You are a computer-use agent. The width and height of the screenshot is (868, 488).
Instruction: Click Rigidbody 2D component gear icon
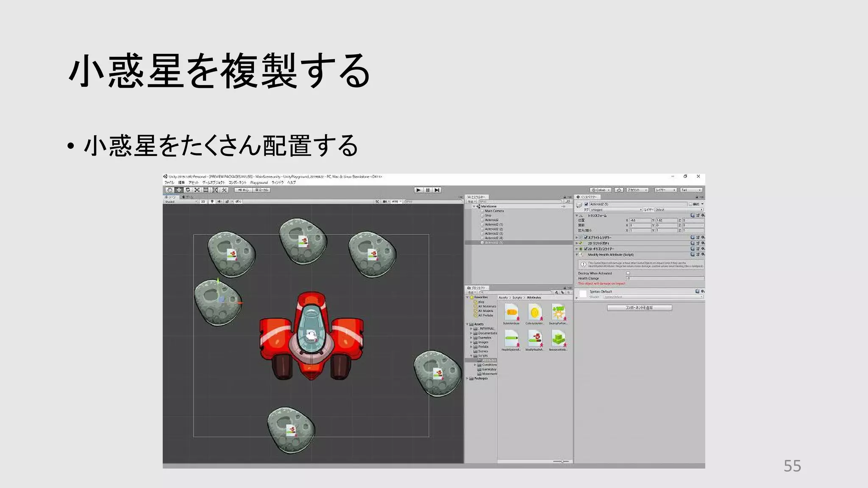coord(703,243)
